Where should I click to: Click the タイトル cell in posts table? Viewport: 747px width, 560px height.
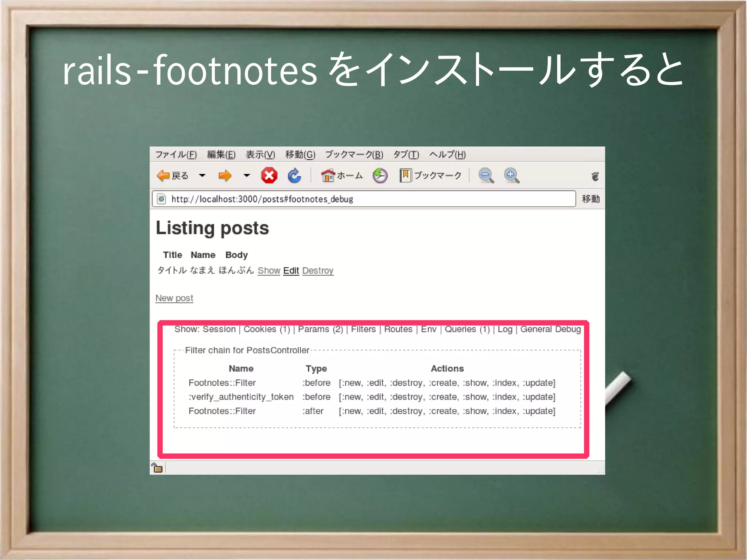coord(172,270)
